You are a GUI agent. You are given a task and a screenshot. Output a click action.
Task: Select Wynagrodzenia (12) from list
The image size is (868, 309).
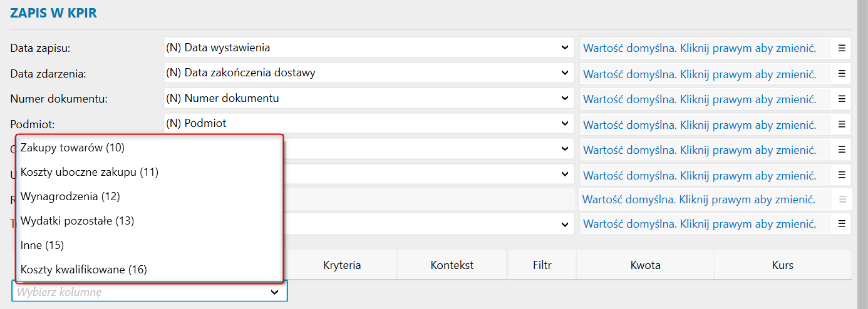pos(70,196)
